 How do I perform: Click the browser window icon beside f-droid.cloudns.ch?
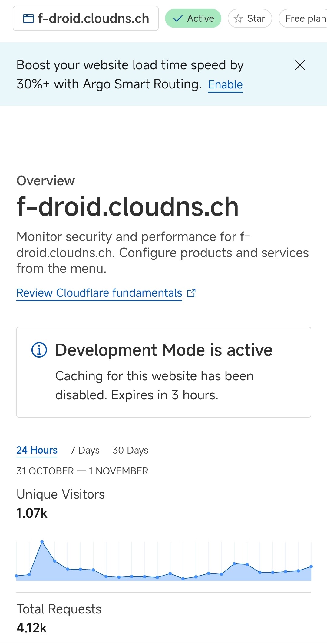coord(28,18)
